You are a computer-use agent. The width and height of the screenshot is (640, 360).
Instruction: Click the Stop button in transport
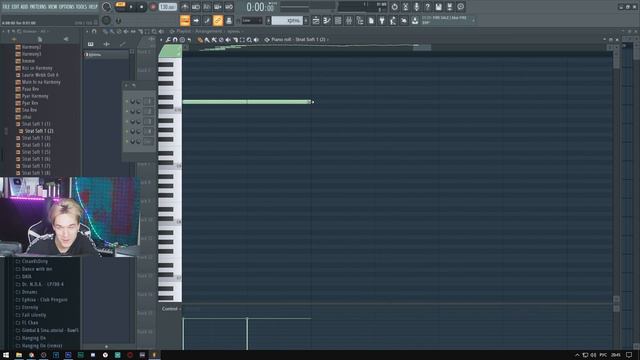click(x=142, y=7)
